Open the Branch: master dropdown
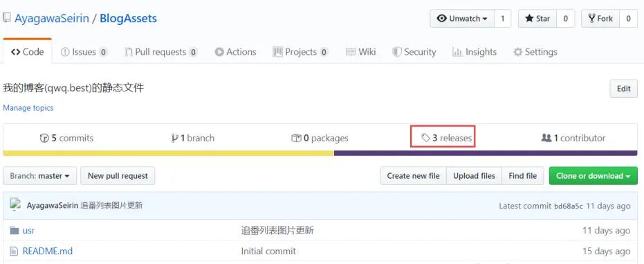Screen dimensions: 644x264 pos(40,175)
